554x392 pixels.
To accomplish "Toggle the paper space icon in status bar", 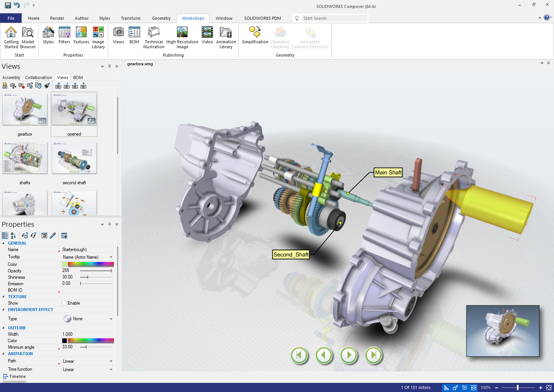I will (x=474, y=387).
